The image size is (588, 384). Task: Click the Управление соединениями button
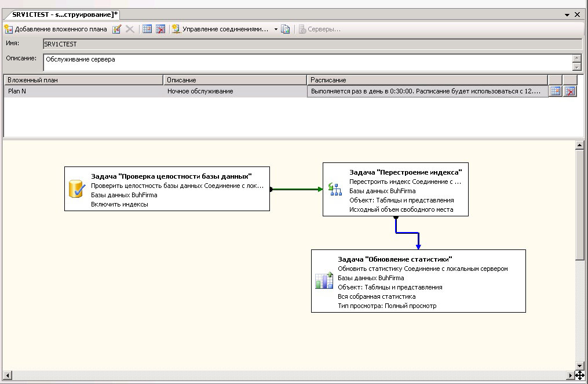(x=221, y=29)
